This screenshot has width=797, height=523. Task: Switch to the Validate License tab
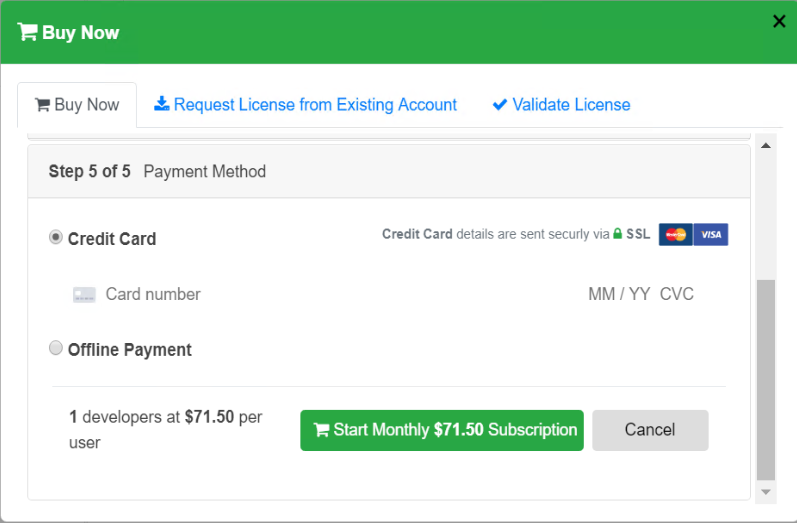[x=571, y=104]
